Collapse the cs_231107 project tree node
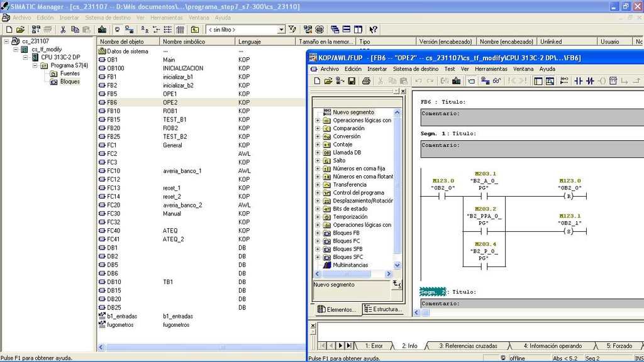 click(6, 41)
